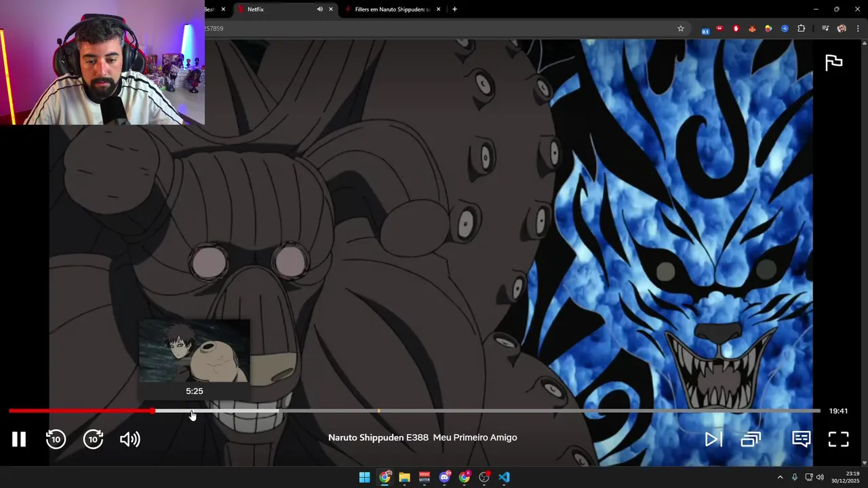Open the orange fox extension icon
The width and height of the screenshot is (868, 488).
click(x=752, y=28)
